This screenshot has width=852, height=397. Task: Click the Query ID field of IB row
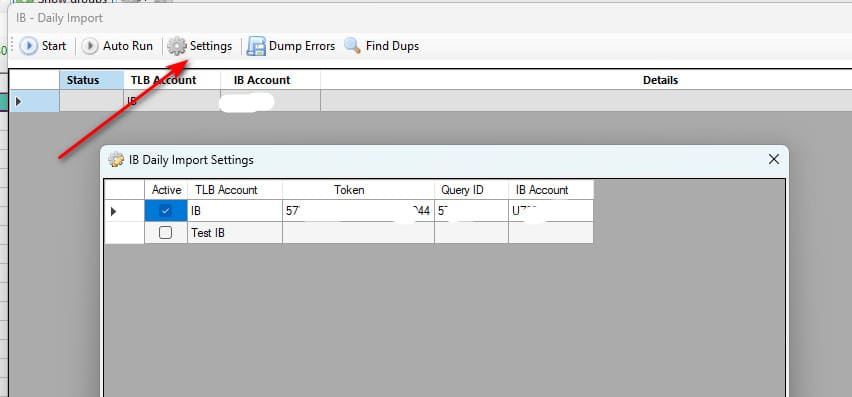click(471, 211)
